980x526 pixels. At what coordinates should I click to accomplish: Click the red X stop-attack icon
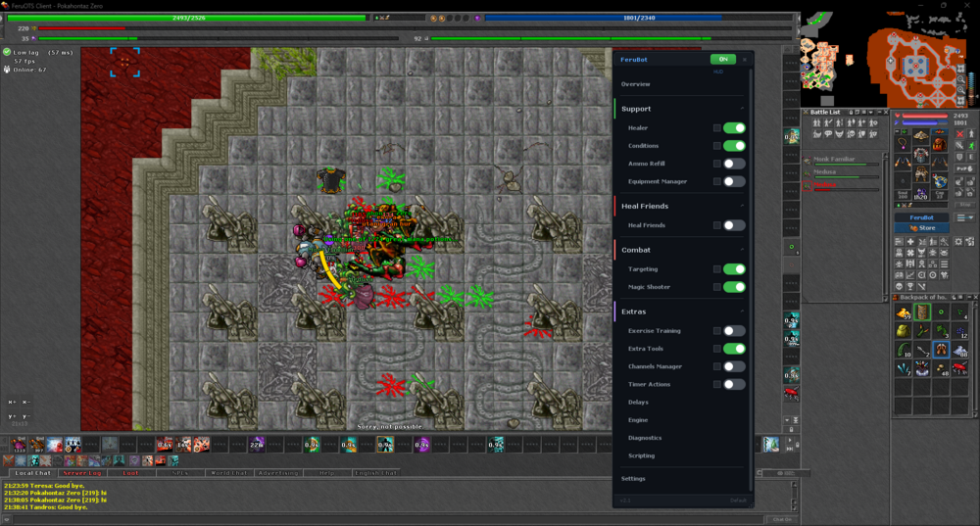pyautogui.click(x=960, y=133)
